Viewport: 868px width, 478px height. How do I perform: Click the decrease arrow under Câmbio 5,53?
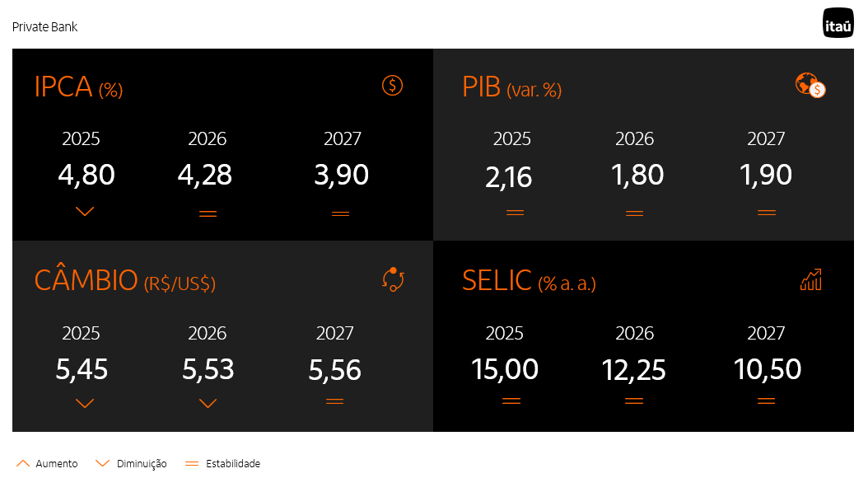click(208, 404)
